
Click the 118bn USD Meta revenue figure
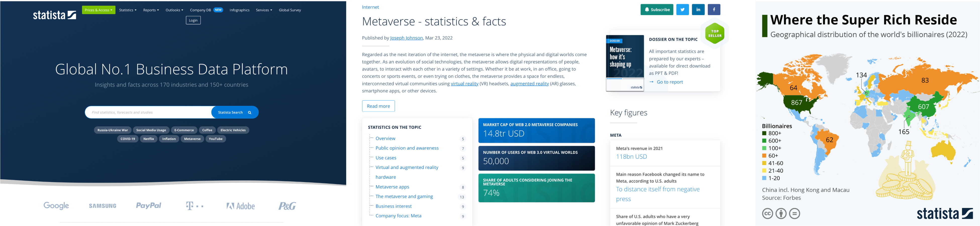pyautogui.click(x=631, y=157)
